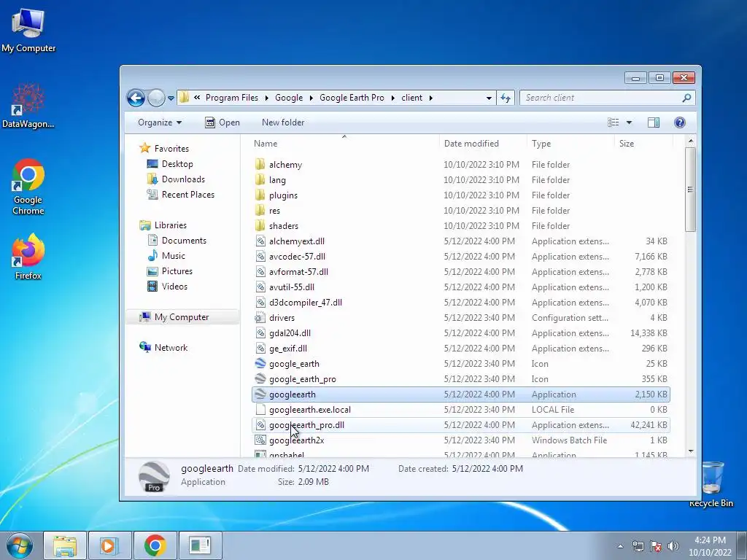Select the google_earth_pro icon file
747x560 pixels.
click(x=260, y=378)
